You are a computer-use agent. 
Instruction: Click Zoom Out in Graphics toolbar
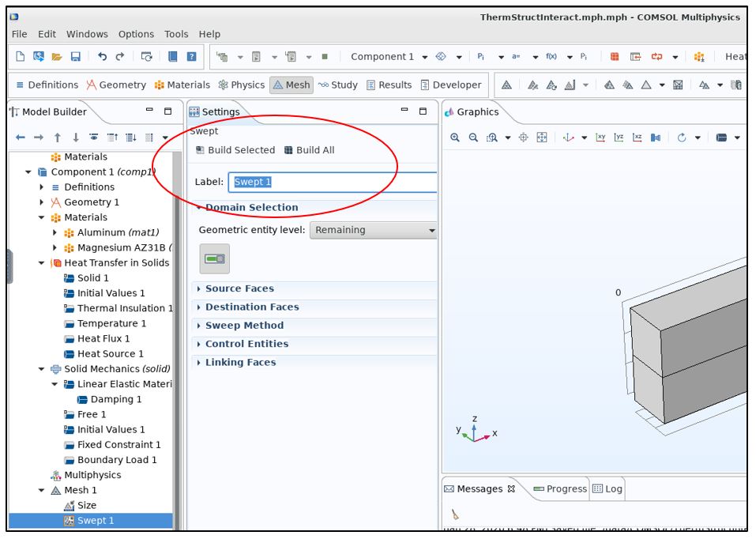(473, 138)
